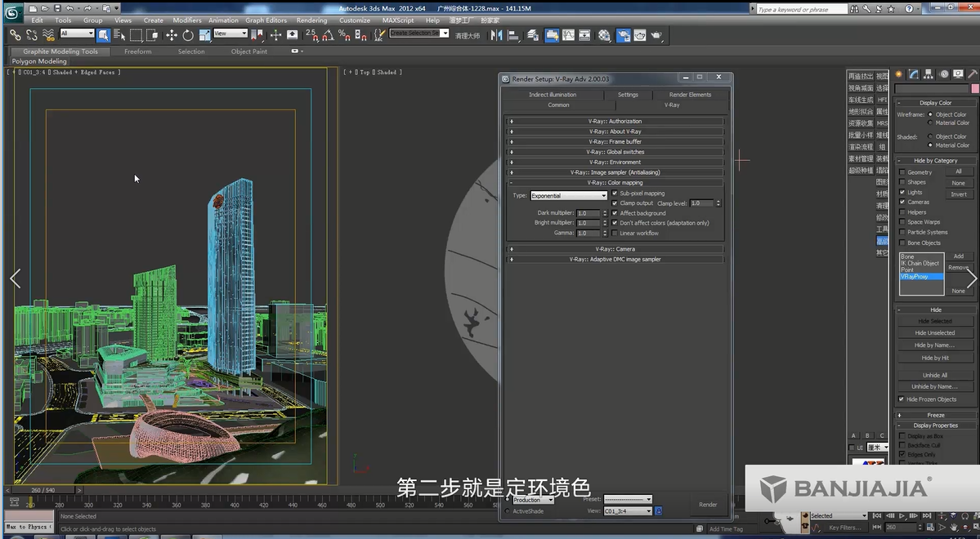Toggle Clamp output checkbox
980x539 pixels.
[x=615, y=203]
